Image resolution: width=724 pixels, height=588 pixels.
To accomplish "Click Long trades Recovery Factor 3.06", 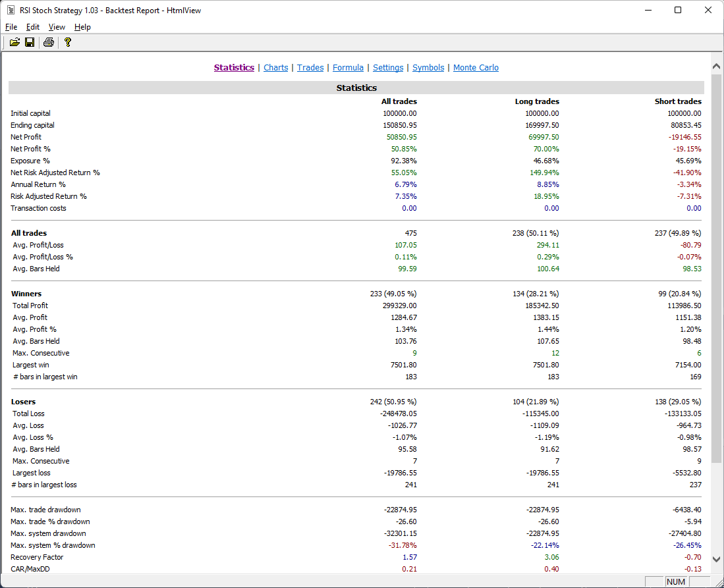I will [x=551, y=557].
